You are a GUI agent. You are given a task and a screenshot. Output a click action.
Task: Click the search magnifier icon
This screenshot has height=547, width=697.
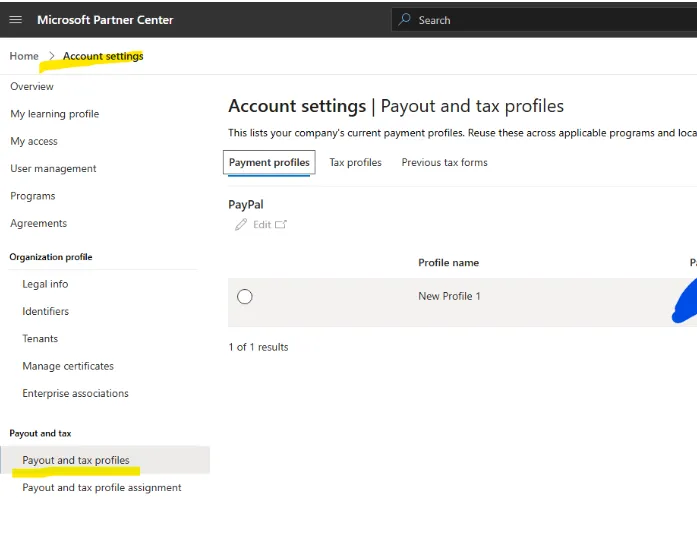(x=405, y=20)
